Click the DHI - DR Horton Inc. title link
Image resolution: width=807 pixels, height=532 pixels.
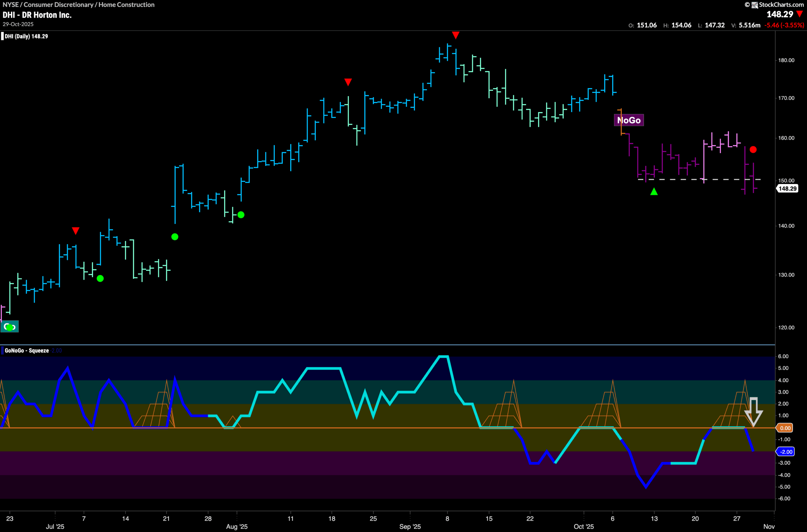click(x=37, y=15)
